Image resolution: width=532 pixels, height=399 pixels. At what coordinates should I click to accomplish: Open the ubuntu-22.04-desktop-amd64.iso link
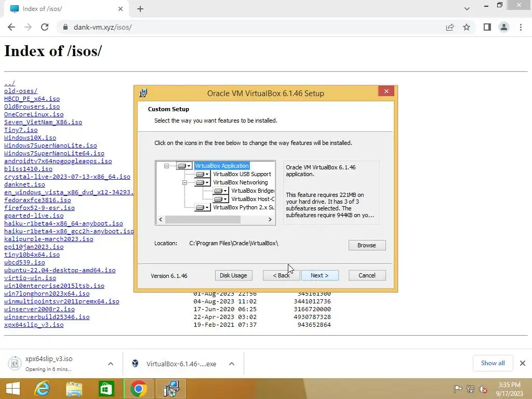(x=60, y=270)
